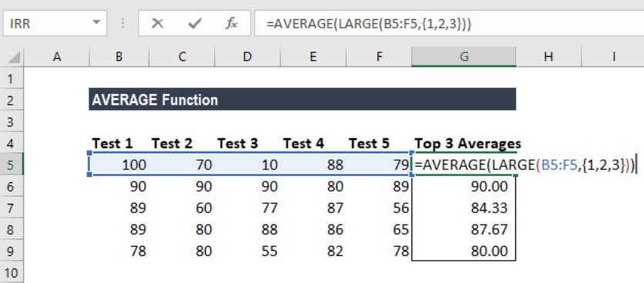Click the in-cell formula in G5
The image size is (644, 283).
click(525, 165)
